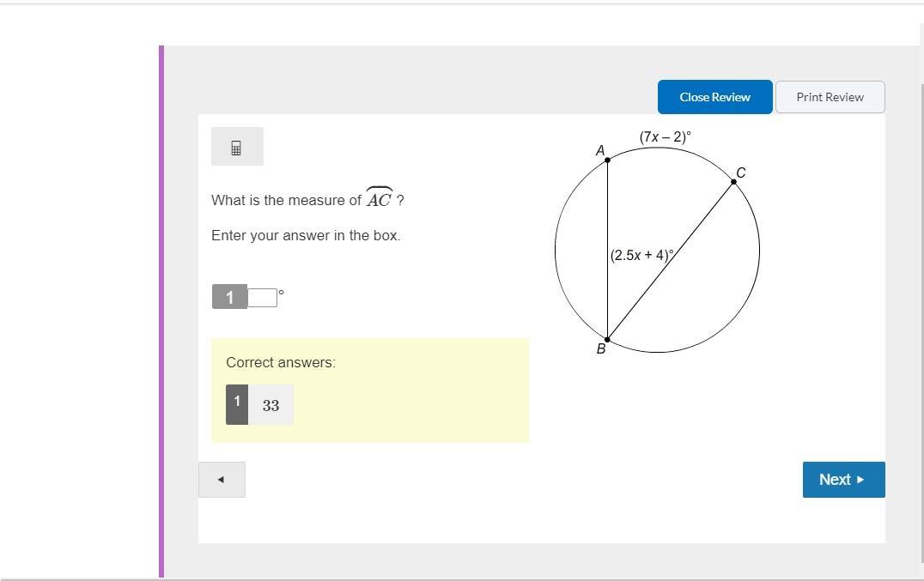
Task: Click the correct answer value 33
Action: [271, 405]
